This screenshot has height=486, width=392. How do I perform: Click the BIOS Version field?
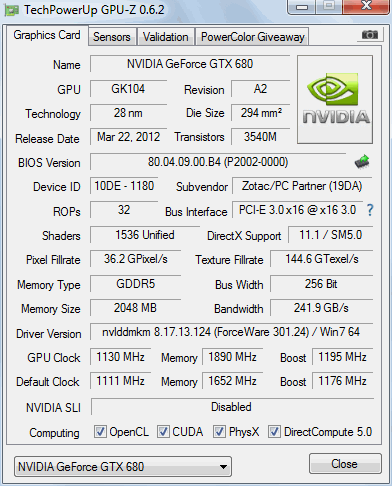pos(218,162)
